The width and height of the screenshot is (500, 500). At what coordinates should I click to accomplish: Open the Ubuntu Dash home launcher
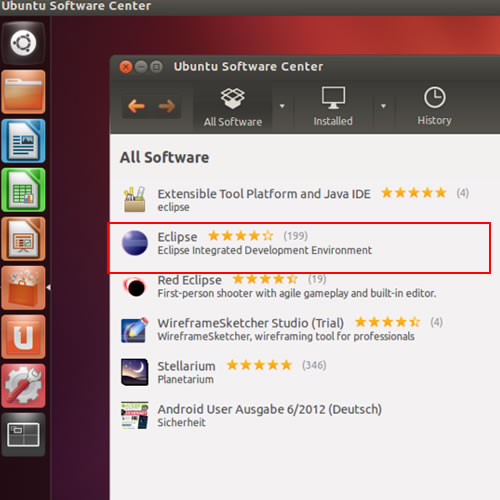coord(23,43)
